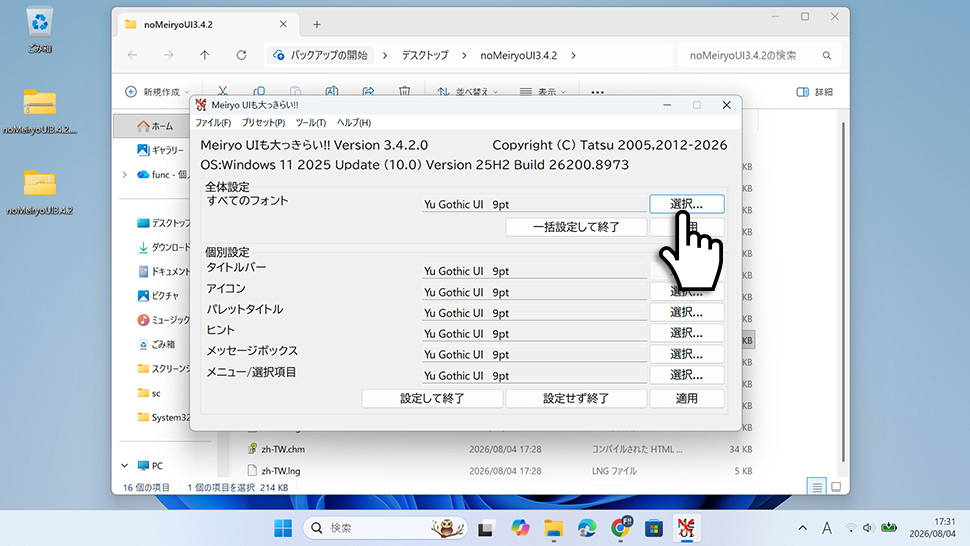
Task: Click 選択... for メニュー/選択項目
Action: (687, 375)
